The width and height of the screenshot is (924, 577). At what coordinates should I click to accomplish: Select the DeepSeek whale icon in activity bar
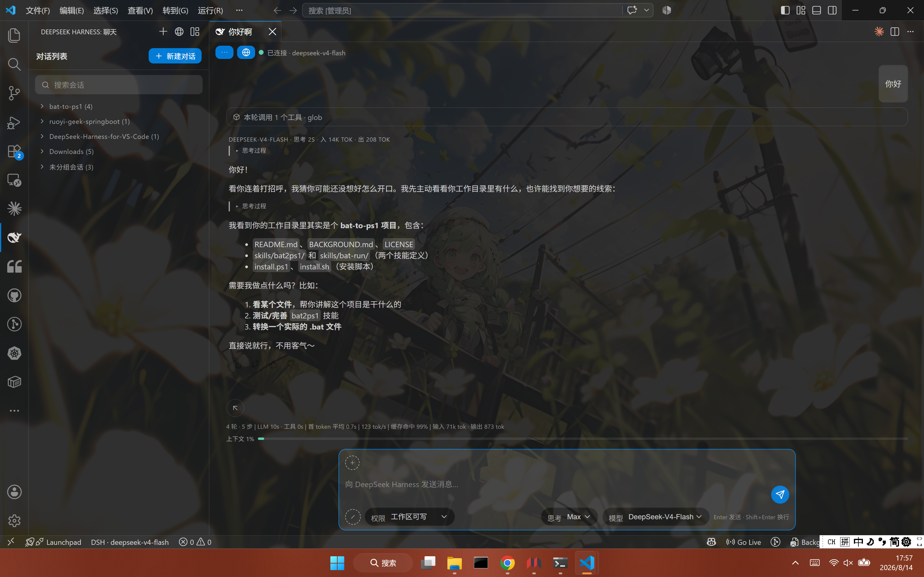coord(14,237)
